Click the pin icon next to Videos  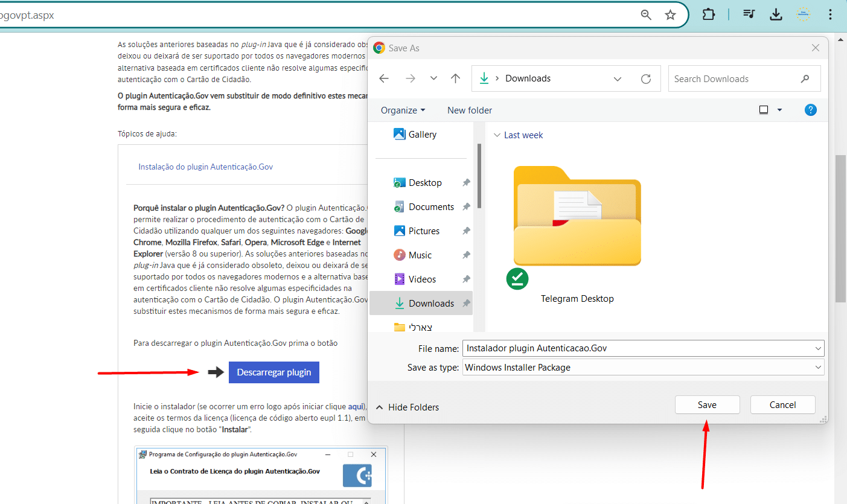[x=466, y=279]
